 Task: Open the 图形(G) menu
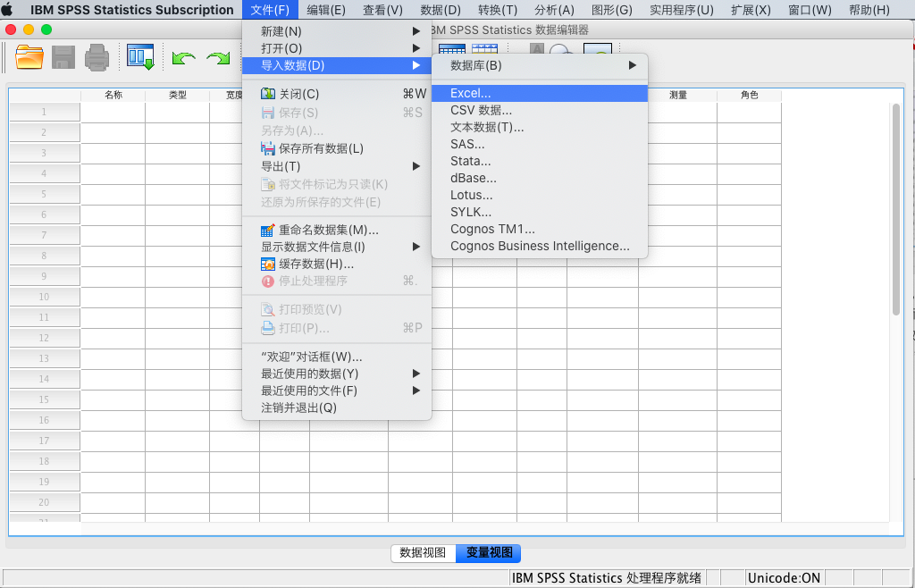coord(611,9)
